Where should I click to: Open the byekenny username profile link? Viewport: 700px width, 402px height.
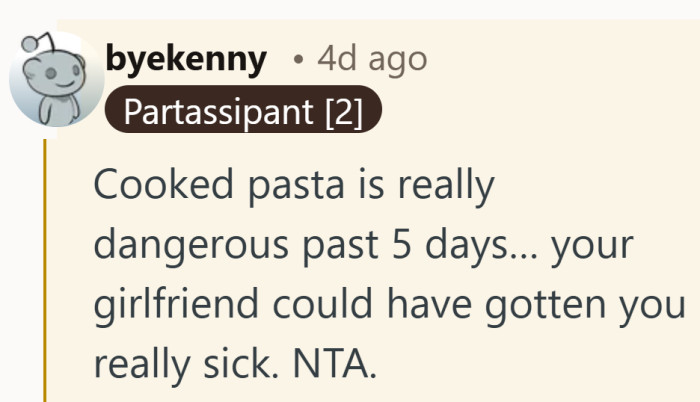pos(186,60)
